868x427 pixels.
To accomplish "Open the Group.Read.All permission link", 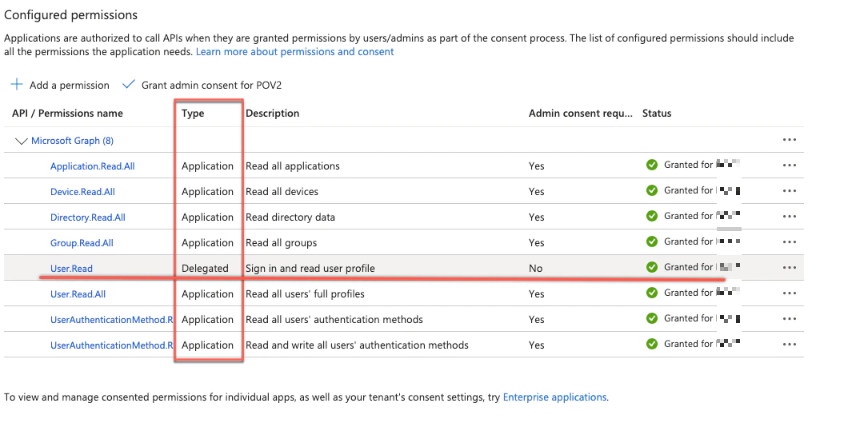I will point(82,243).
